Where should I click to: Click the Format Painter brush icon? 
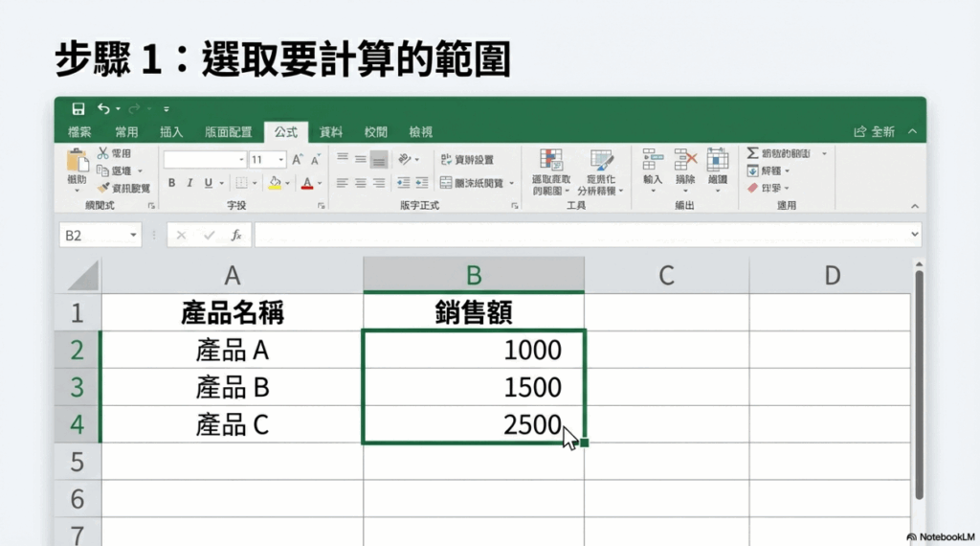(x=103, y=188)
